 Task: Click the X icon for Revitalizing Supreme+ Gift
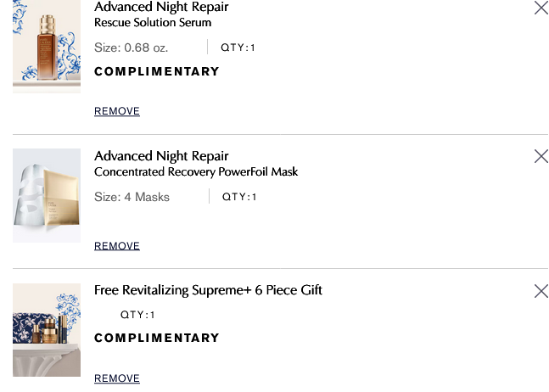pyautogui.click(x=541, y=291)
